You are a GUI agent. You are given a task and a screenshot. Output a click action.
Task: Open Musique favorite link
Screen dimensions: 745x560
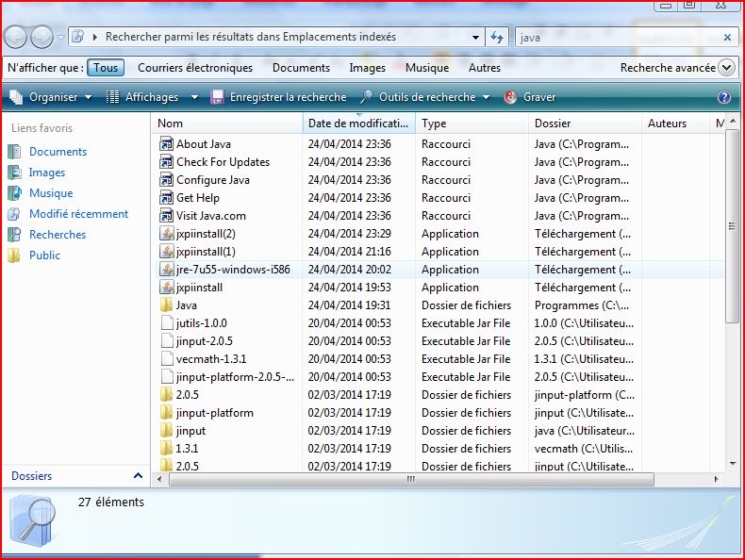click(51, 193)
